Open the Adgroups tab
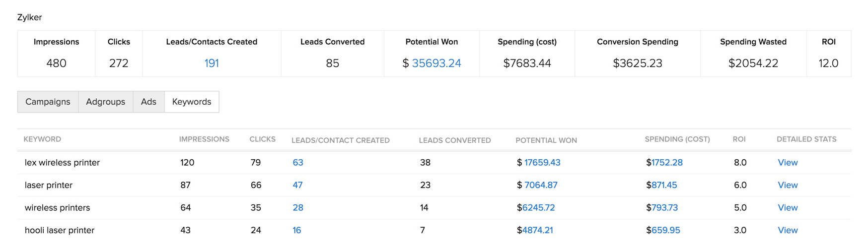This screenshot has height=249, width=868. click(105, 102)
